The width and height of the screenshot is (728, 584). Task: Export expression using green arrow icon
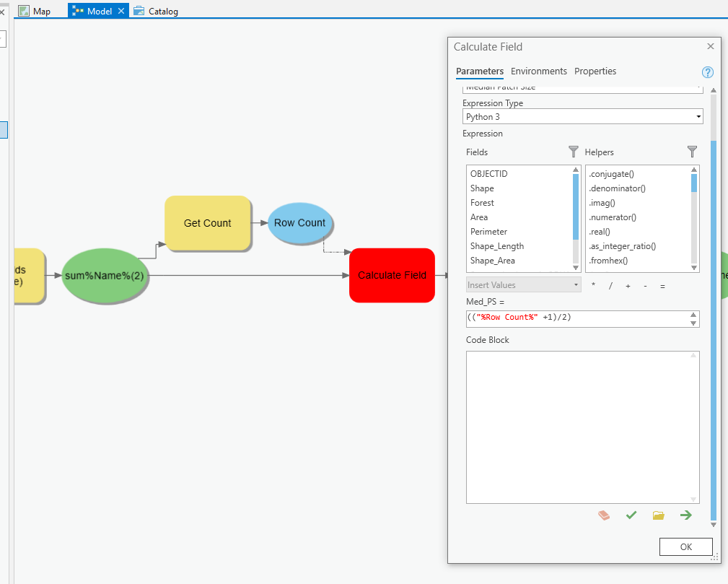(685, 515)
